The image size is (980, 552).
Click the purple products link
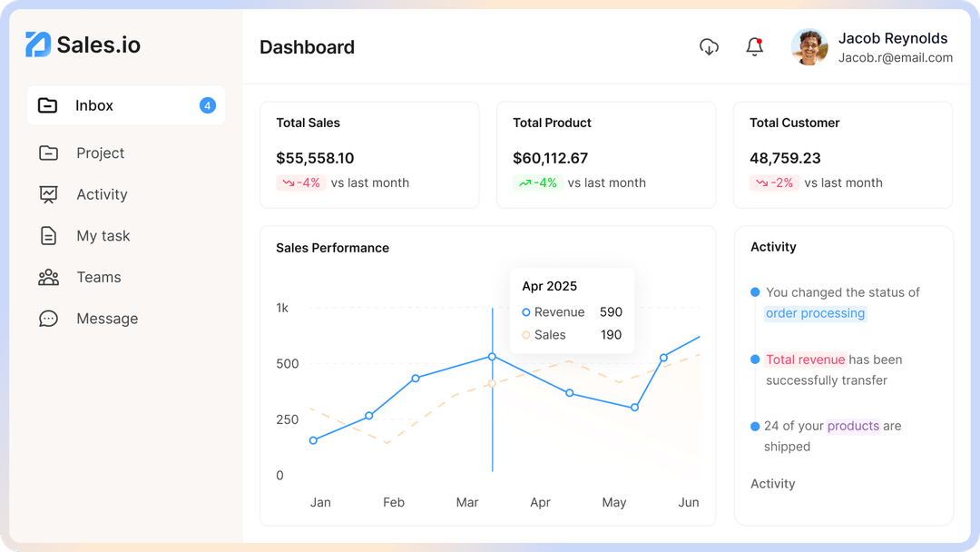853,426
